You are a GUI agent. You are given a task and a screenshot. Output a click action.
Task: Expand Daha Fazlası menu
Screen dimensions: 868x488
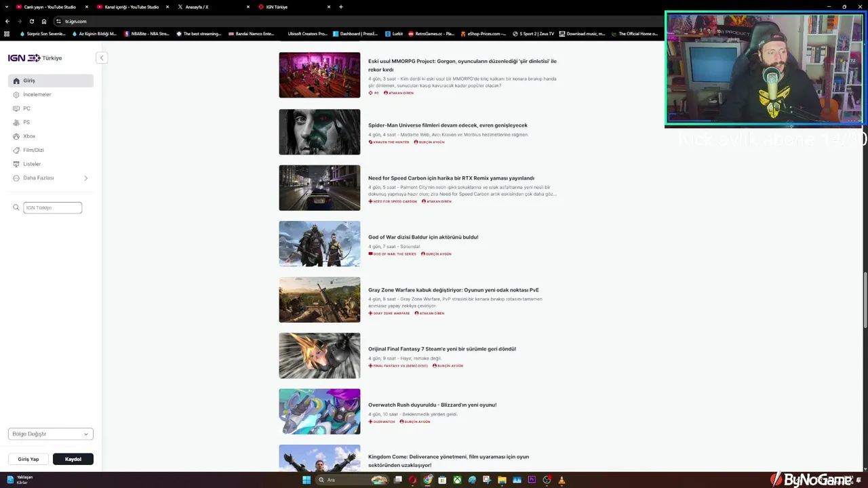tap(51, 178)
